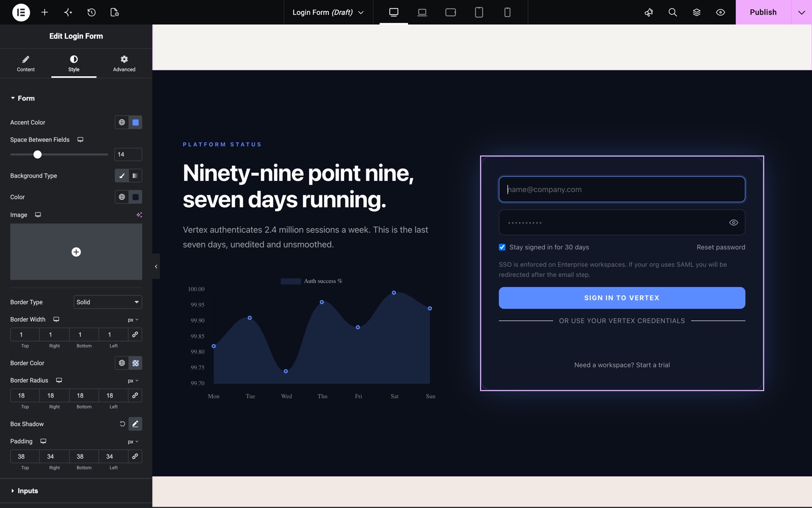Screen dimensions: 812x508
Task: Open Finder search icon
Action: click(672, 12)
